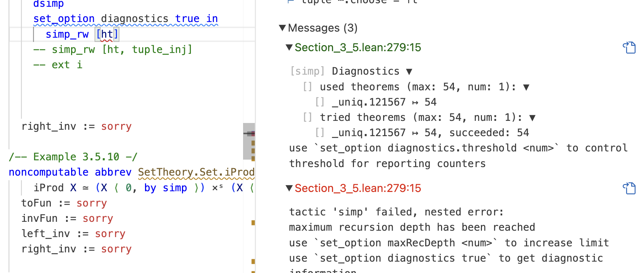Collapse the Messages (3) section
This screenshot has height=273, width=644.
coord(283,28)
